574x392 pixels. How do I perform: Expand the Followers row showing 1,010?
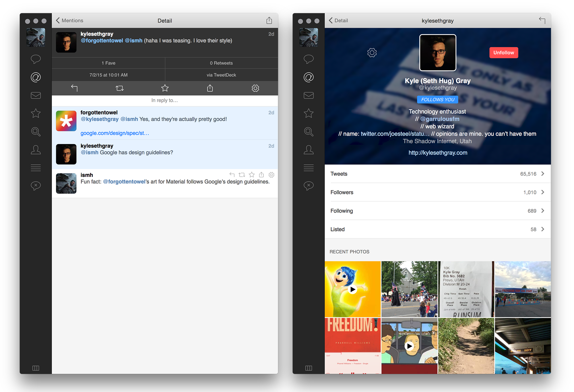pos(438,192)
